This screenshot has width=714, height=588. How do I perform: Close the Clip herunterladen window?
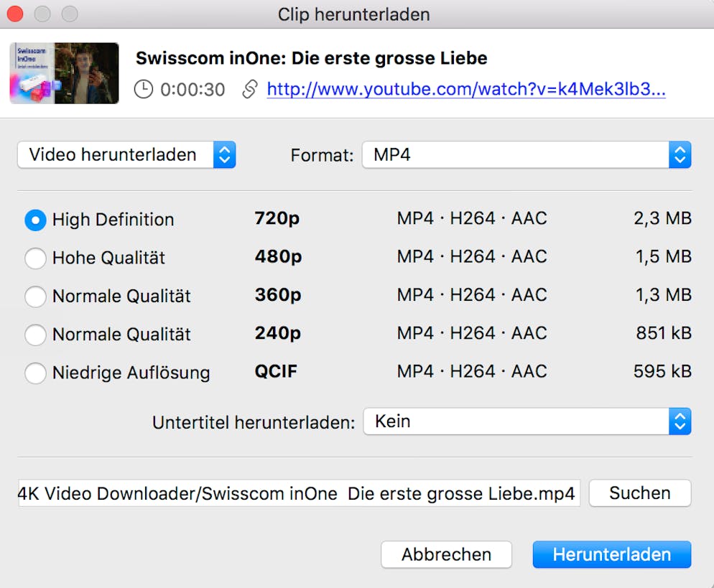coord(15,14)
